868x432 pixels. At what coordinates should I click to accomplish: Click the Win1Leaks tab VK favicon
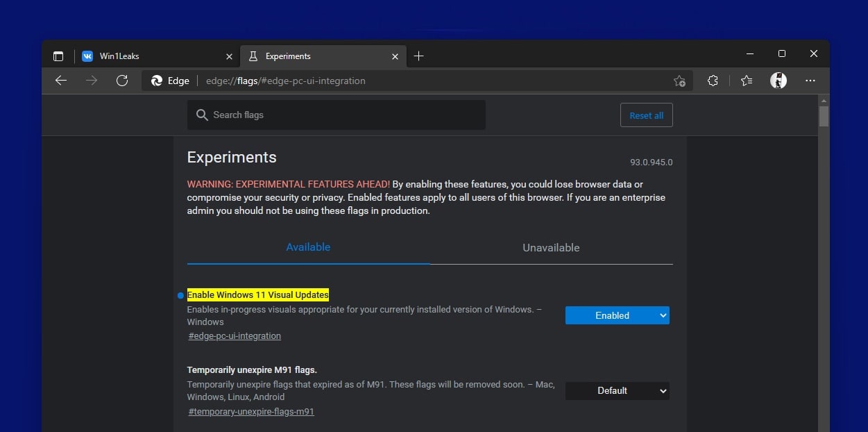coord(87,56)
